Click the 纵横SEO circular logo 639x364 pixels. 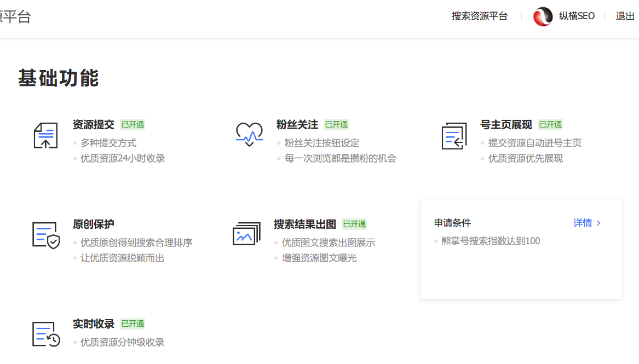[x=543, y=16]
